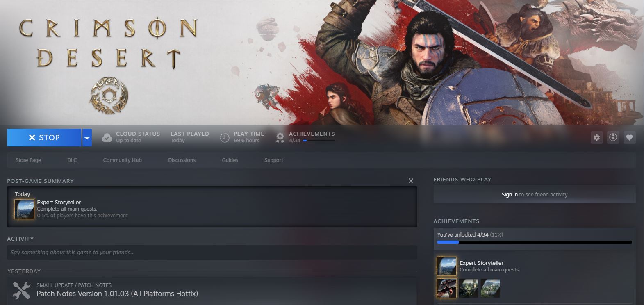
Task: Click the PLAY TIME 69.6 hours text
Action: click(x=249, y=137)
